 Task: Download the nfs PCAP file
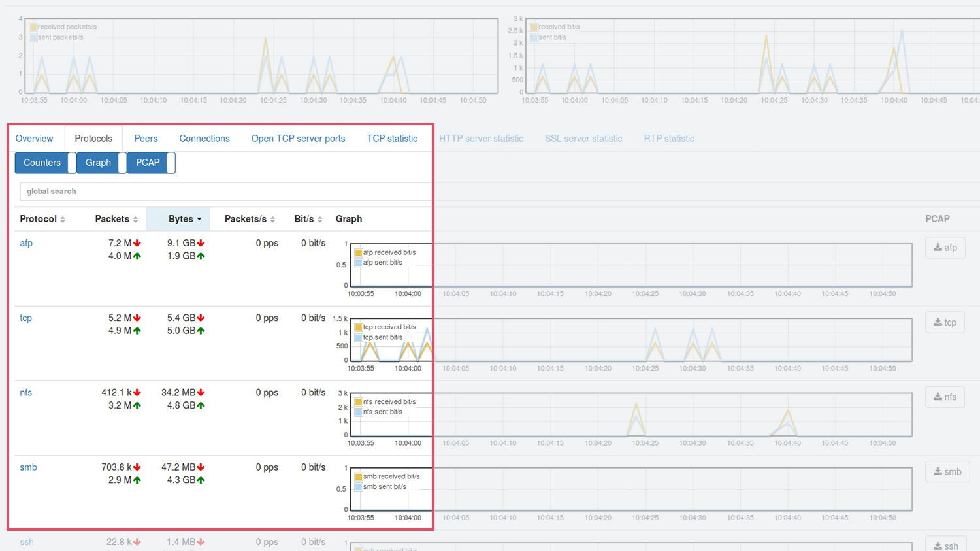pyautogui.click(x=945, y=397)
